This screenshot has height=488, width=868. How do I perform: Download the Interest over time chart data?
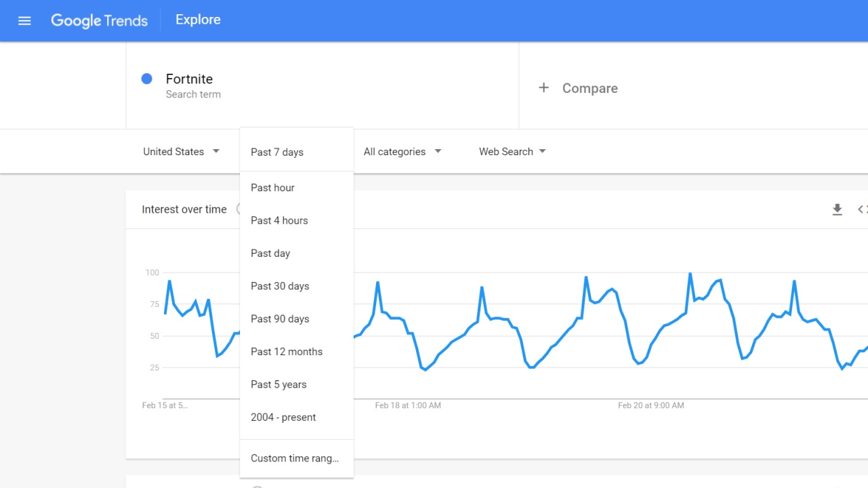point(837,209)
